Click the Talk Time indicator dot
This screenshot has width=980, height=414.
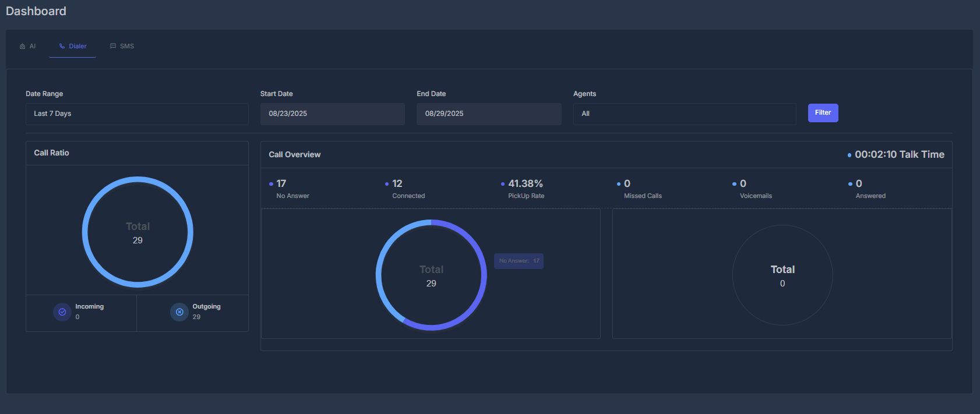[x=849, y=155]
